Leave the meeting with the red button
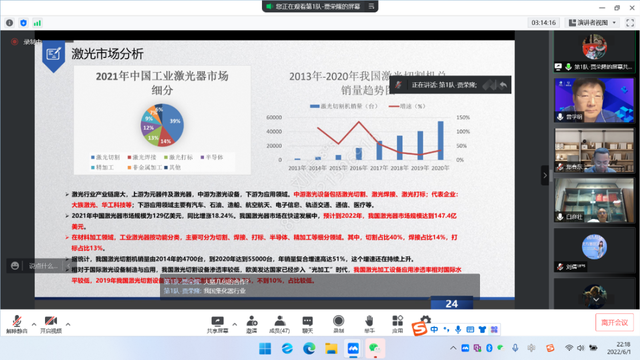Screen dimensions: 640x360 point(614,322)
